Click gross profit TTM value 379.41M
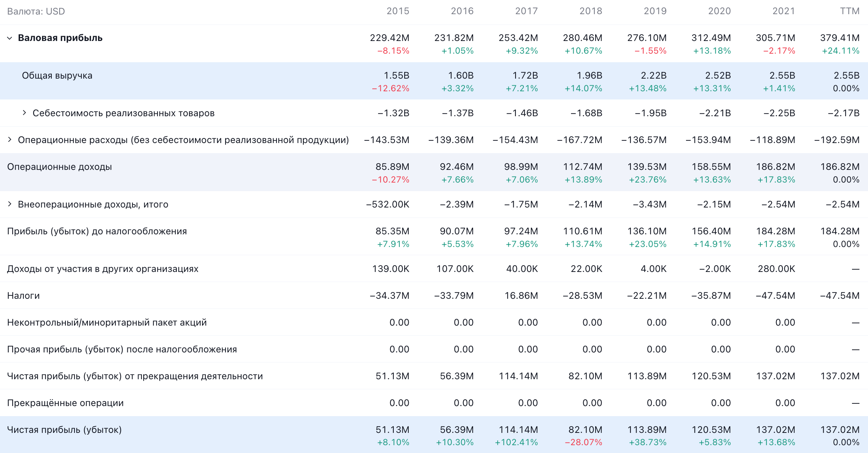The width and height of the screenshot is (868, 453). 840,38
